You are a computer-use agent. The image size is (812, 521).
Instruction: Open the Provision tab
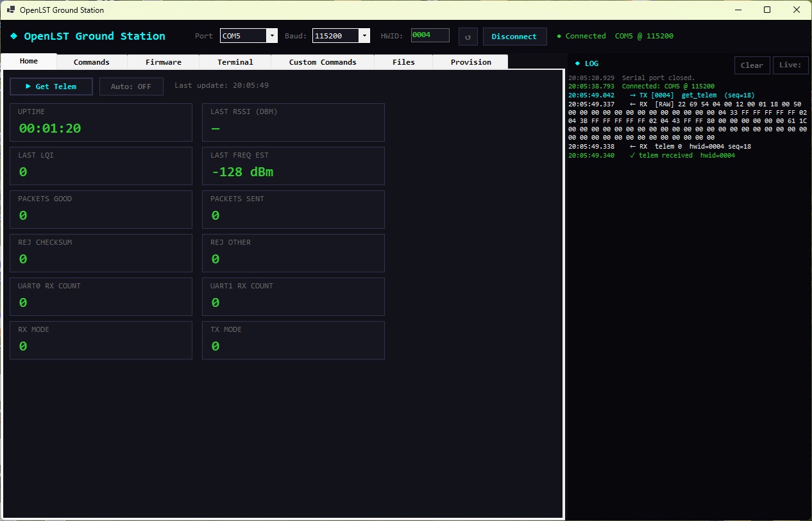(470, 62)
